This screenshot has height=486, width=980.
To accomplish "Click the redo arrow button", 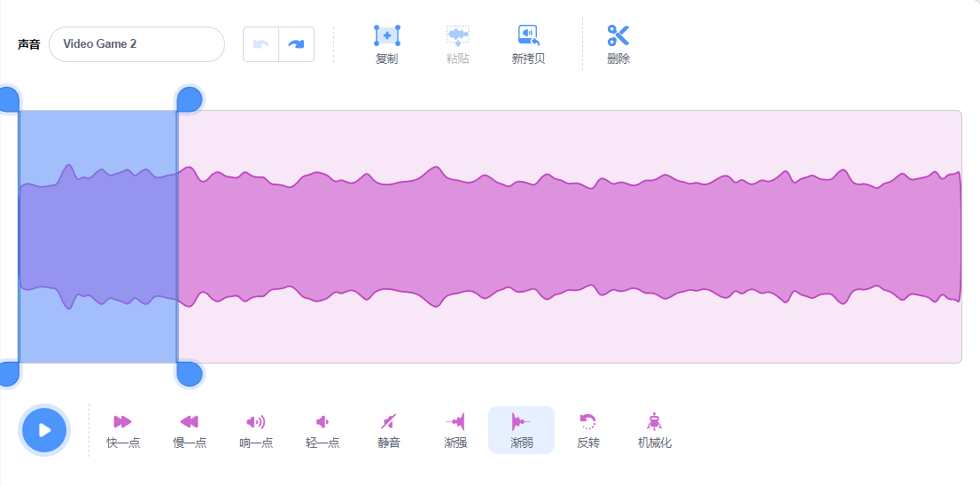I will pyautogui.click(x=296, y=44).
